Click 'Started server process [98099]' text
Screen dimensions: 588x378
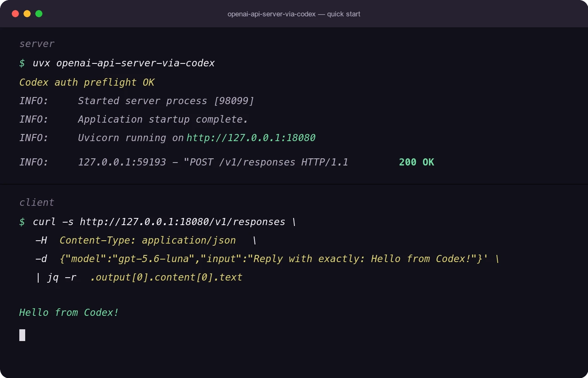click(166, 101)
